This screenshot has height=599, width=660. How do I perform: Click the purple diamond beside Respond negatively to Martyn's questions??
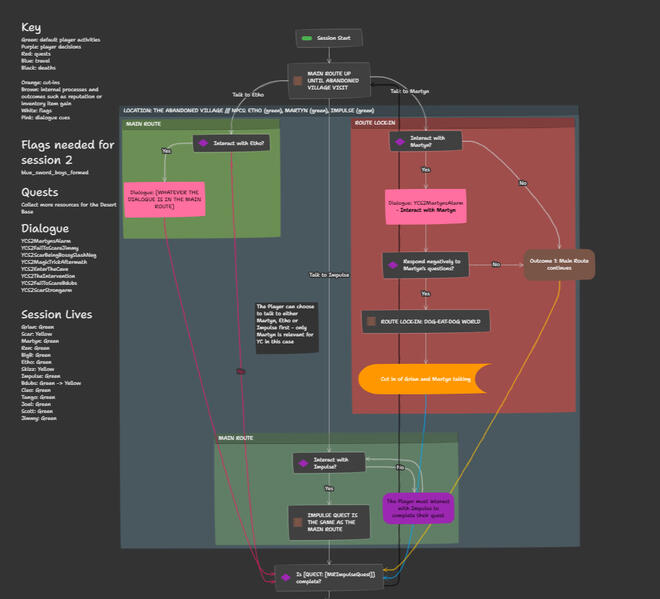[393, 265]
